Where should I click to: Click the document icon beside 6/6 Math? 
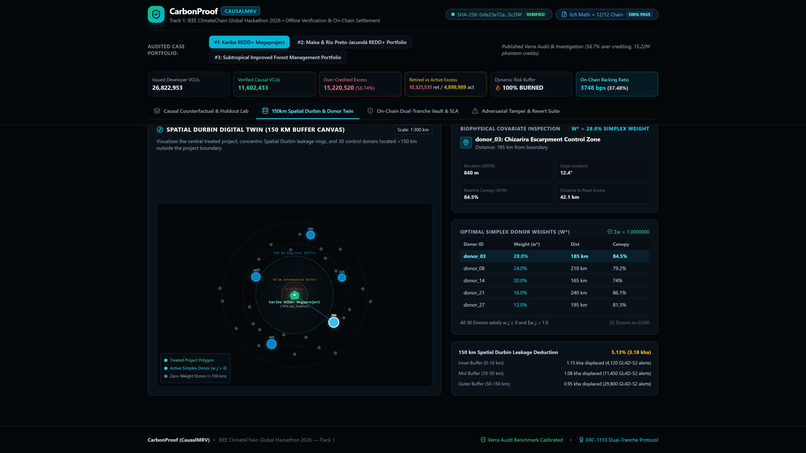[564, 14]
